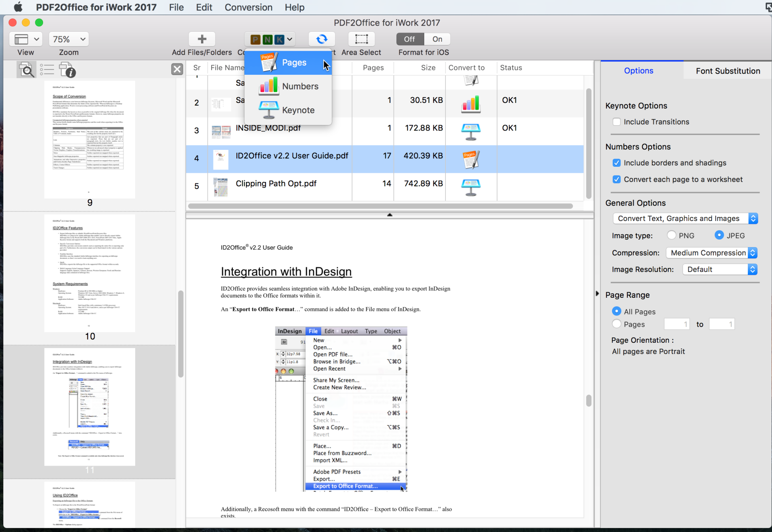This screenshot has height=532, width=772.
Task: Open the Help menu
Action: click(x=295, y=7)
